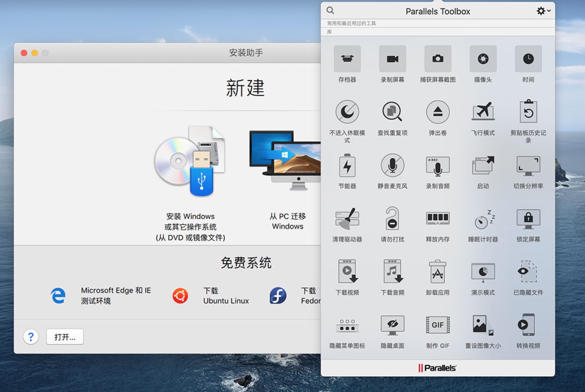Turn on 飞行模式 airplane mode tool
This screenshot has width=585, height=392.
[483, 112]
